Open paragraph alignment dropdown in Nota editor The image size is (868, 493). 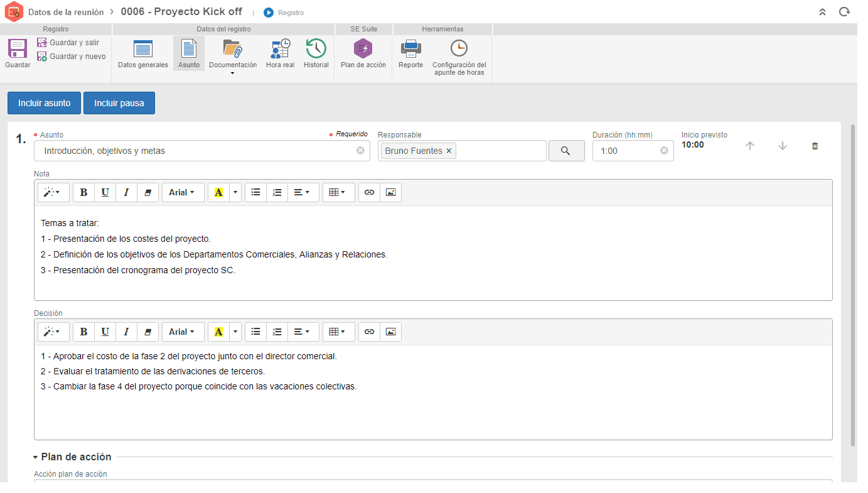pyautogui.click(x=303, y=192)
